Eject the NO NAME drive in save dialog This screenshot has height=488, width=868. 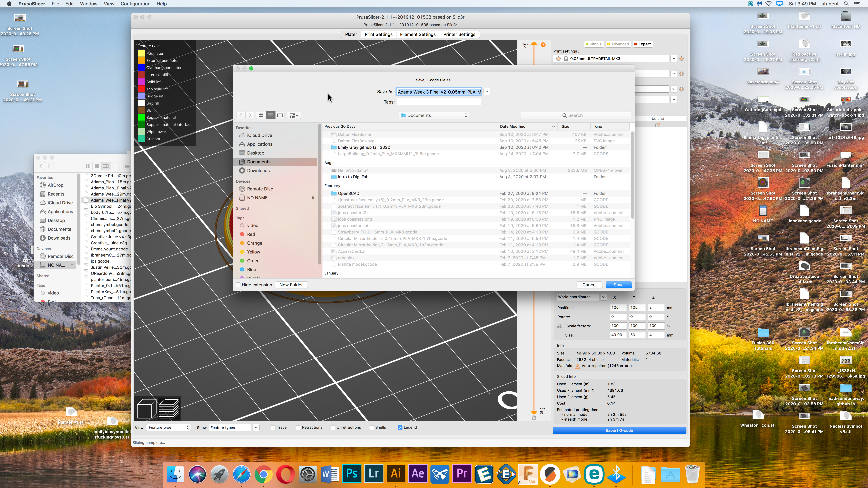pyautogui.click(x=313, y=198)
